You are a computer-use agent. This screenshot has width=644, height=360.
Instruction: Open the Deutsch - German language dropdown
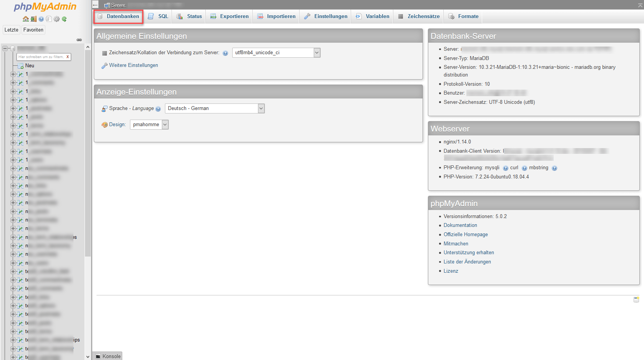pyautogui.click(x=215, y=108)
